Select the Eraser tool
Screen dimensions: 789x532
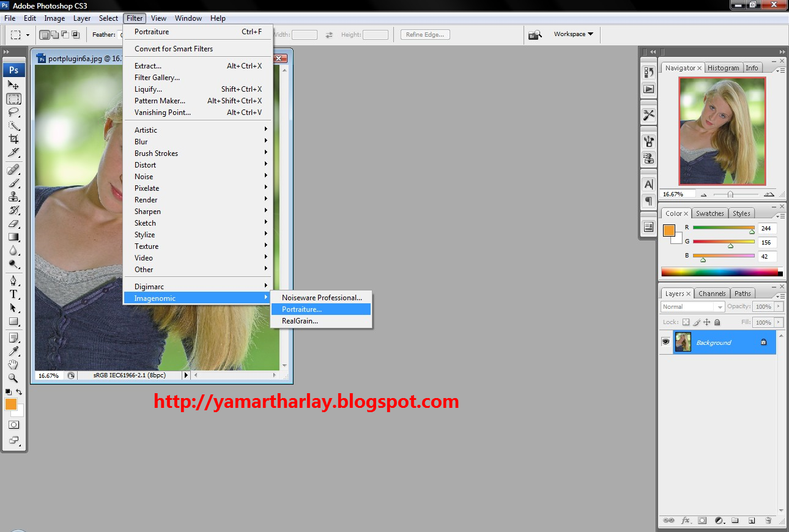[13, 224]
